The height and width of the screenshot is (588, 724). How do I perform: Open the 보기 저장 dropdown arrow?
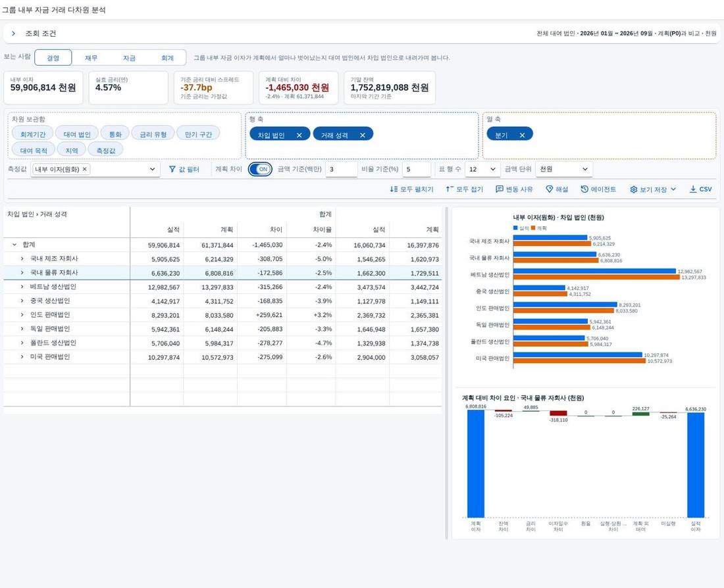pyautogui.click(x=673, y=189)
